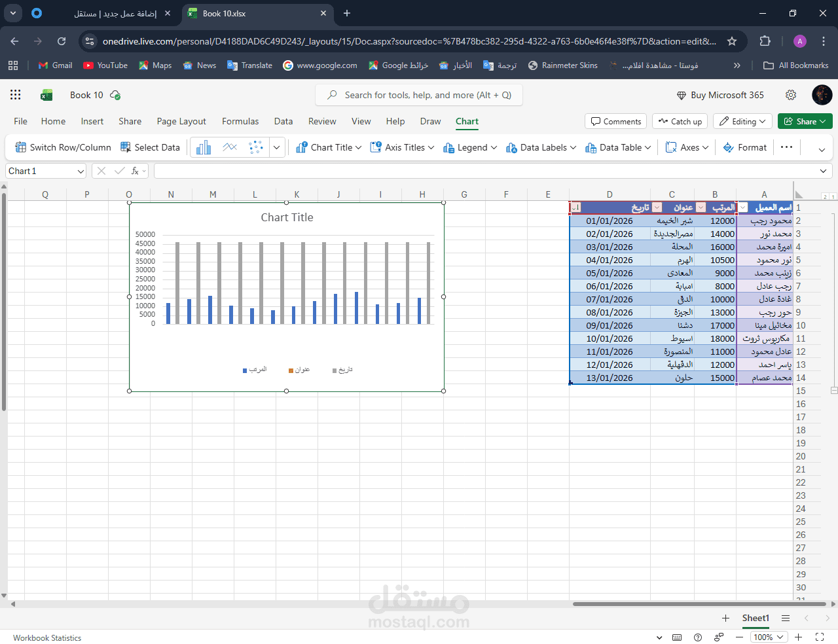Open the all sheets list icon
Image resolution: width=838 pixels, height=644 pixels.
tap(786, 618)
